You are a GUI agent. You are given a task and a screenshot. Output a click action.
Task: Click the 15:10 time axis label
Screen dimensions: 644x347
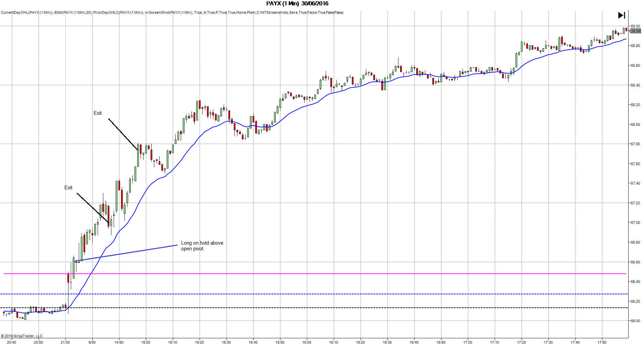click(x=172, y=342)
